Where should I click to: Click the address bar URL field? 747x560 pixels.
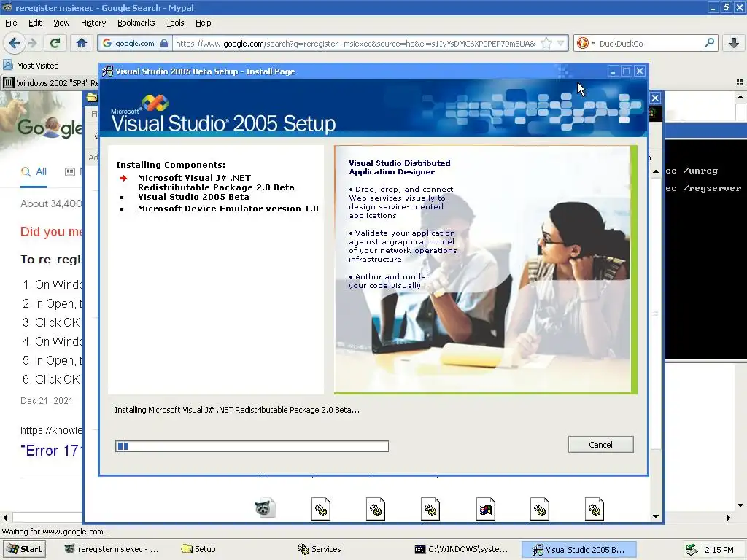(355, 43)
